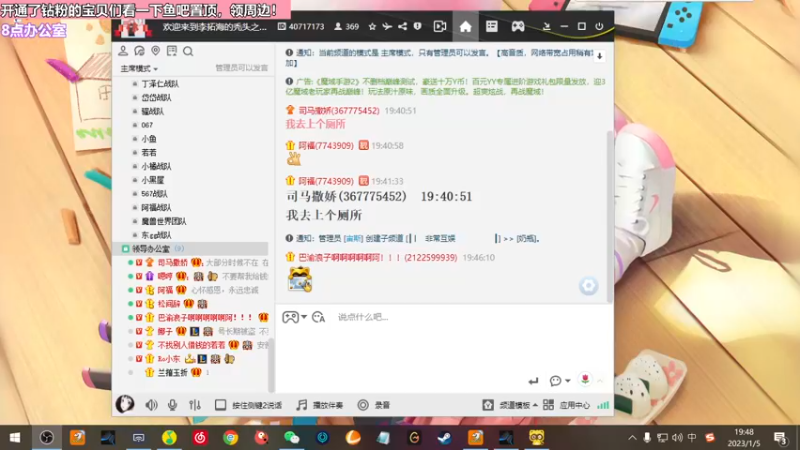Click the channel ID 40717173
The image size is (800, 450).
point(301,27)
